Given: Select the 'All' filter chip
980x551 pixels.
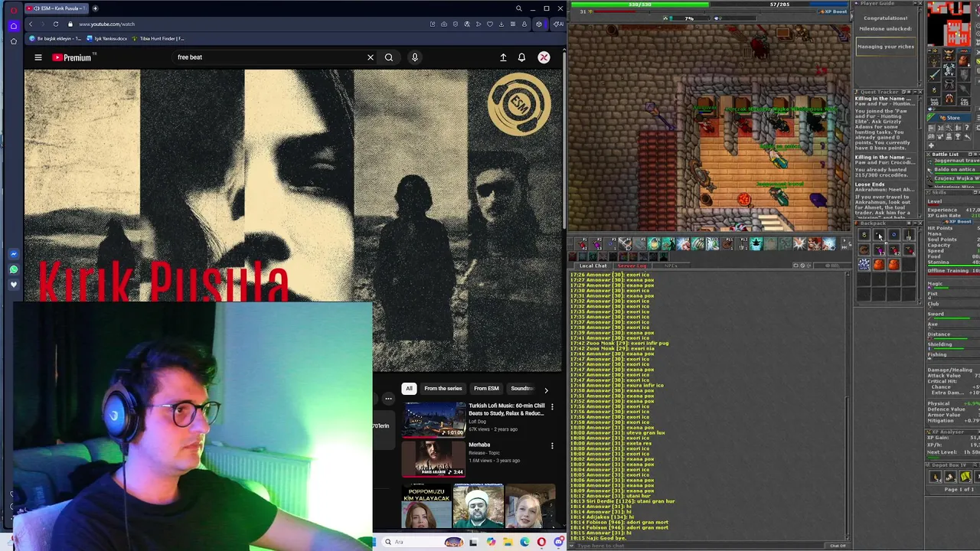Looking at the screenshot, I should 409,389.
